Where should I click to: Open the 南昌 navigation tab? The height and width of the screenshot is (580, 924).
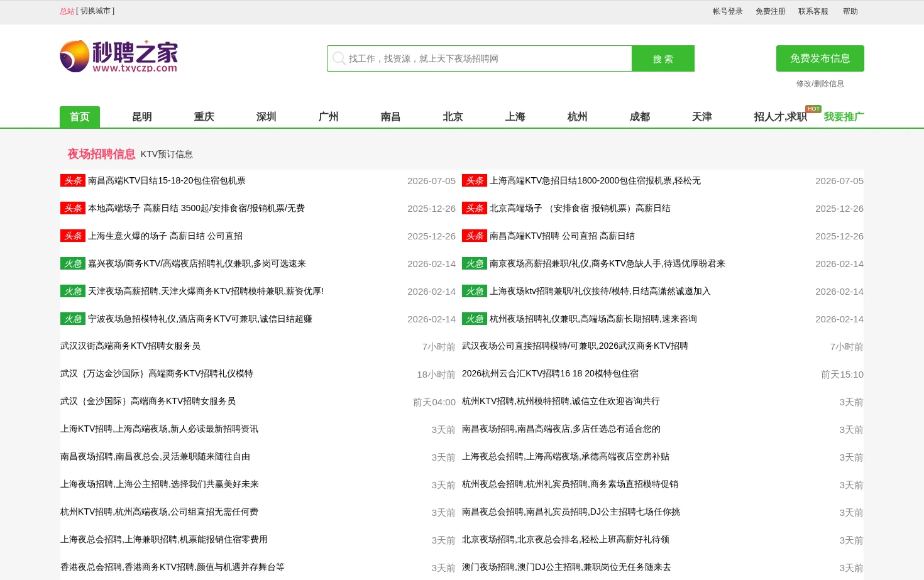coord(391,117)
